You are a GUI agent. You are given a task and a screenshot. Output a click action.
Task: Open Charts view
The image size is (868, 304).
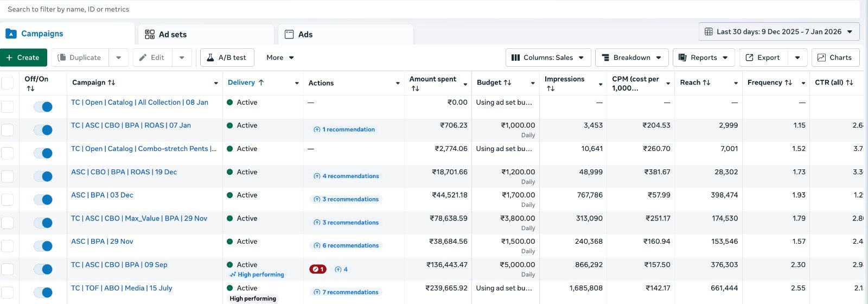tap(835, 58)
